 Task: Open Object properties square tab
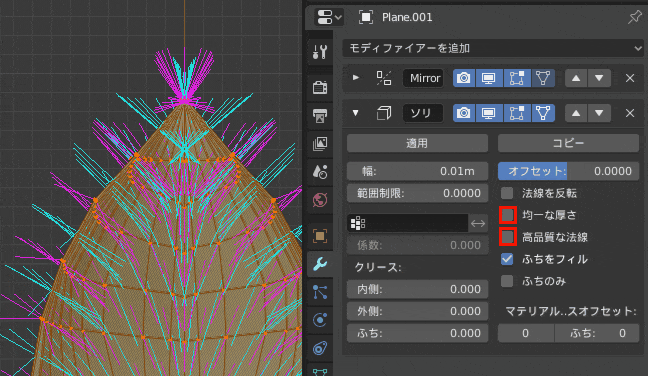click(x=320, y=236)
